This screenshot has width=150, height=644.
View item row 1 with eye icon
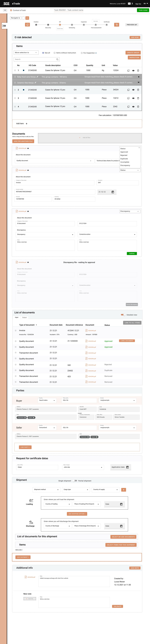tap(133, 70)
